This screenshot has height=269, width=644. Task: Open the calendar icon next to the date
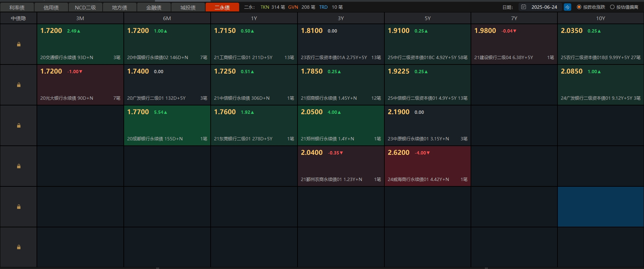[x=524, y=7]
